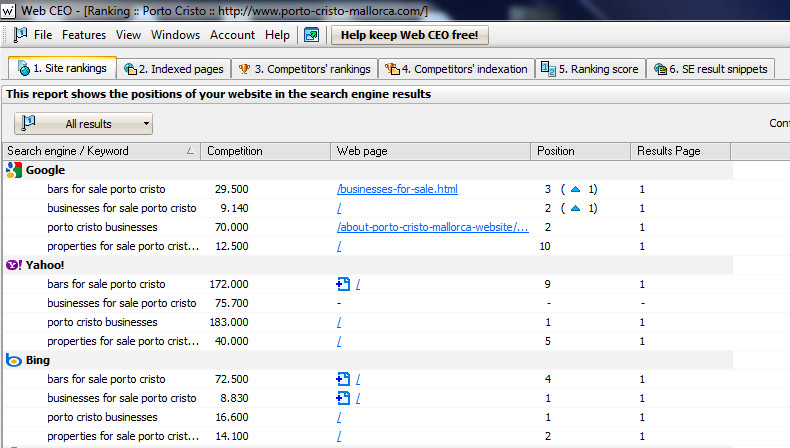Open the / link for Google properties for sale
Image resolution: width=790 pixels, height=448 pixels.
[339, 246]
